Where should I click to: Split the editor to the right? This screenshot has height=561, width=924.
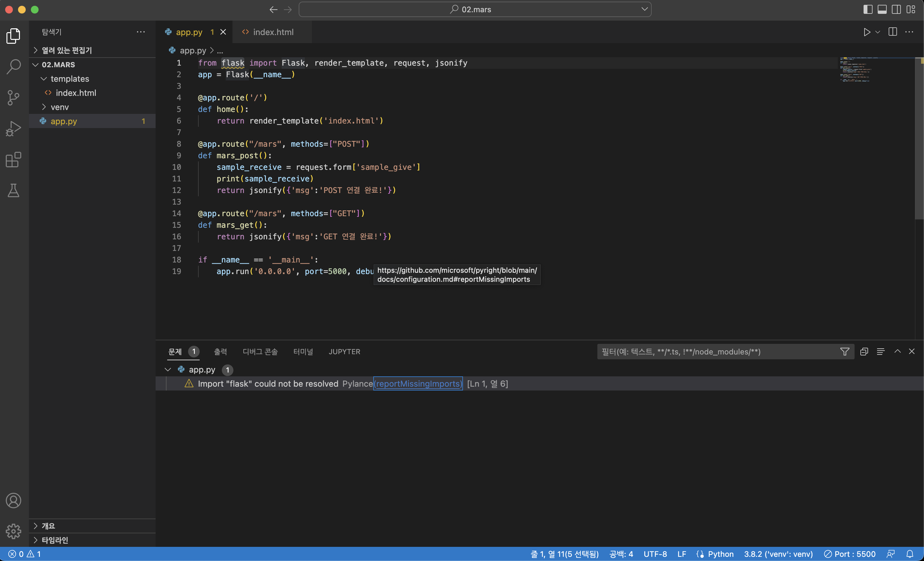point(893,32)
